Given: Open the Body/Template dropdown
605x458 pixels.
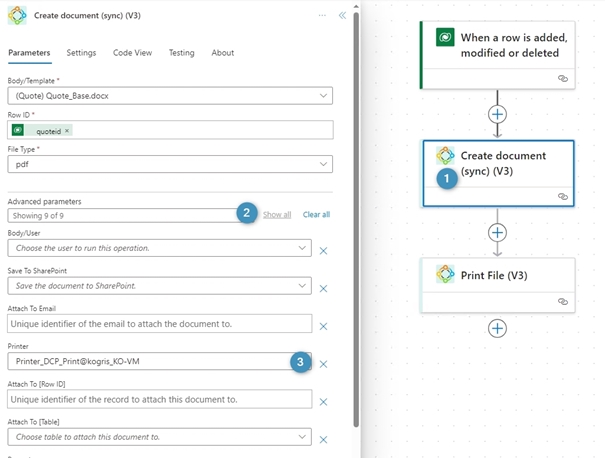Looking at the screenshot, I should 170,96.
